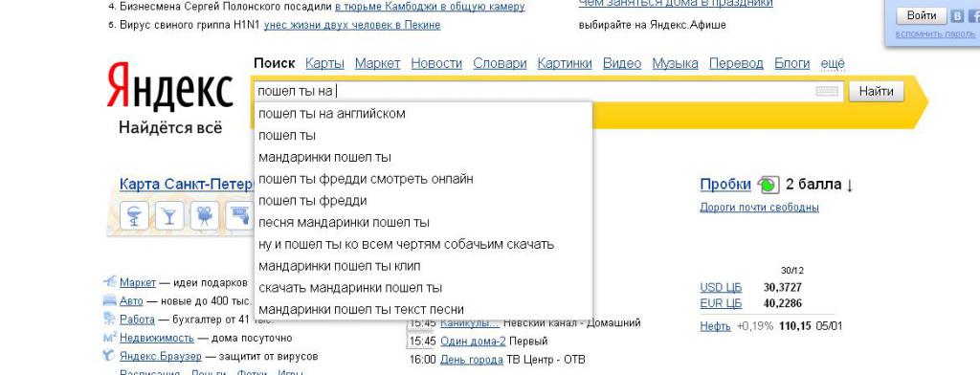This screenshot has width=980, height=375.
Task: Click the green traffic light icon
Action: point(768,185)
